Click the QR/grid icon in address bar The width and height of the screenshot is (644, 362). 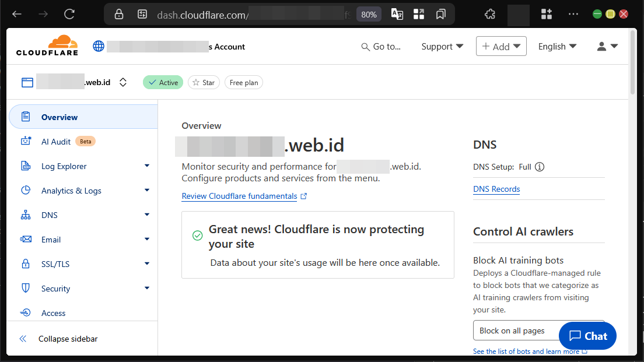point(418,15)
